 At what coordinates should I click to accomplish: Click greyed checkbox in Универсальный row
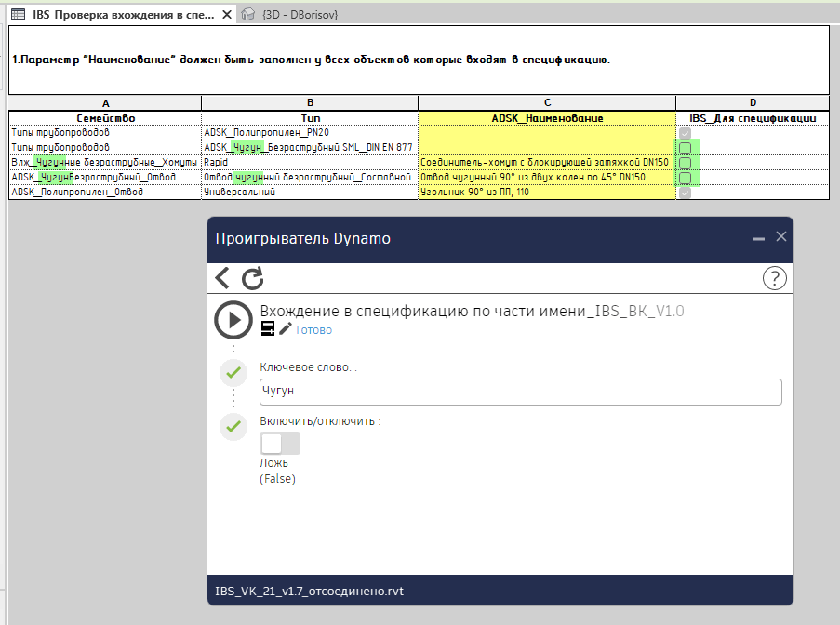pyautogui.click(x=686, y=193)
